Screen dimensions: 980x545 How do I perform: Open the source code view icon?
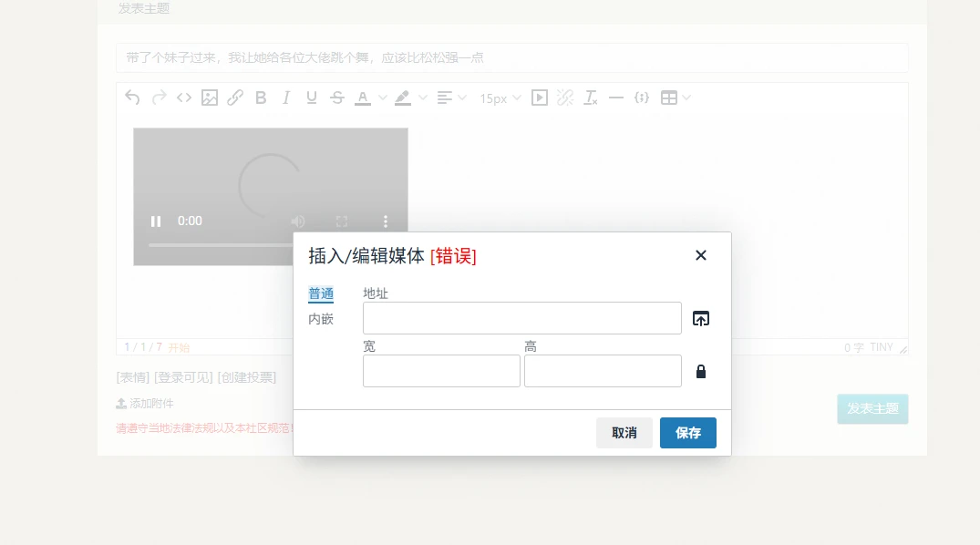coord(184,98)
